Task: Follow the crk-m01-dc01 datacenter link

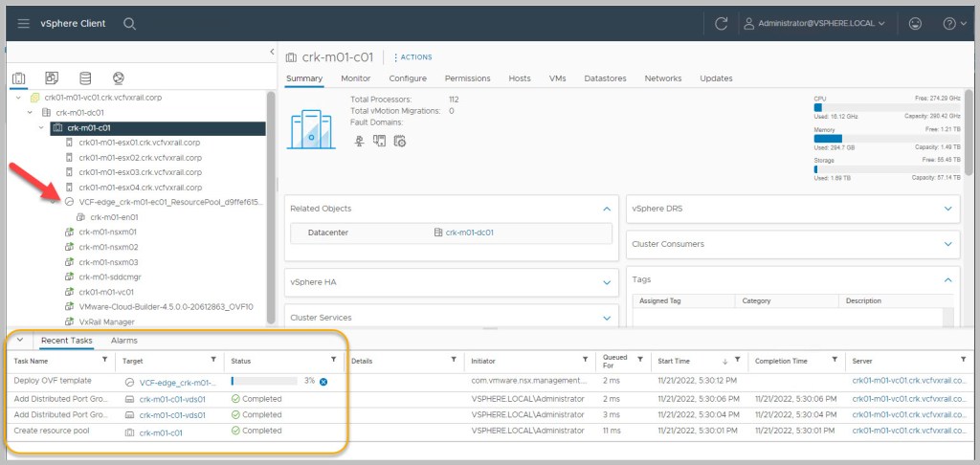Action: click(468, 232)
